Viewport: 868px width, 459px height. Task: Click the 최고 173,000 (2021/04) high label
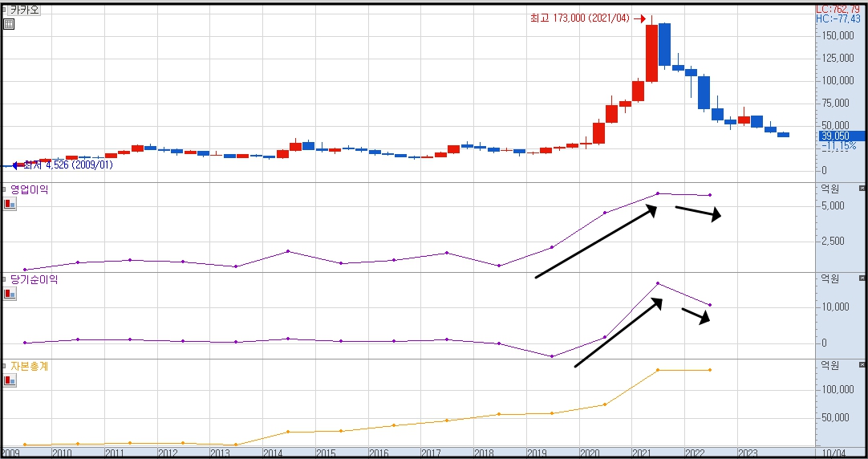(x=580, y=18)
